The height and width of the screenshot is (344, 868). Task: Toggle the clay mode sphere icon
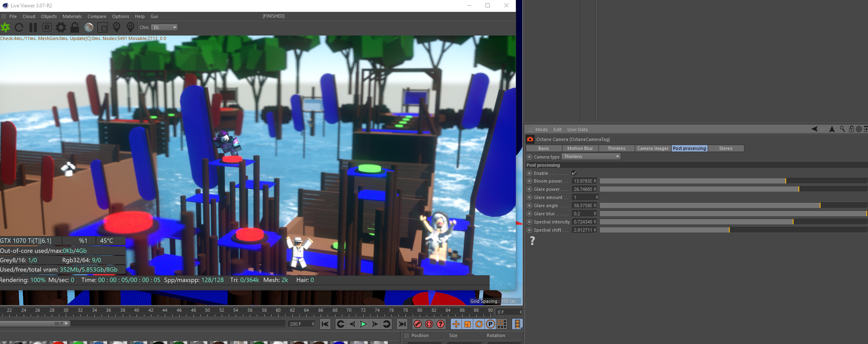point(89,27)
